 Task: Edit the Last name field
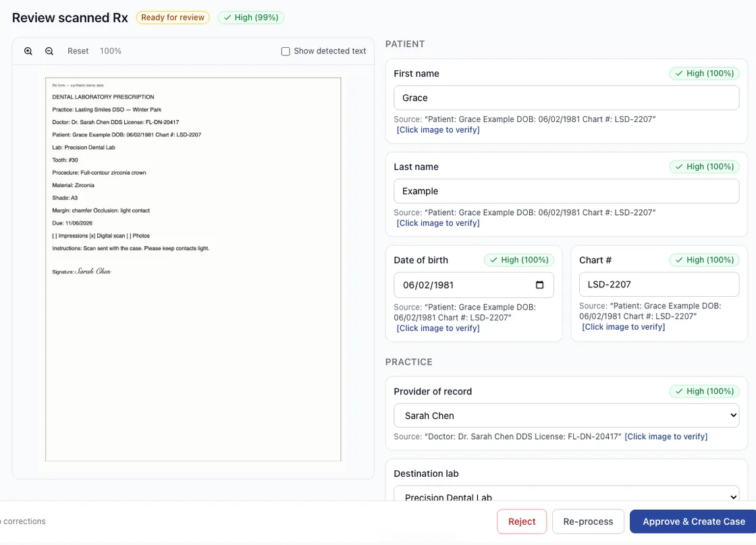pos(566,192)
